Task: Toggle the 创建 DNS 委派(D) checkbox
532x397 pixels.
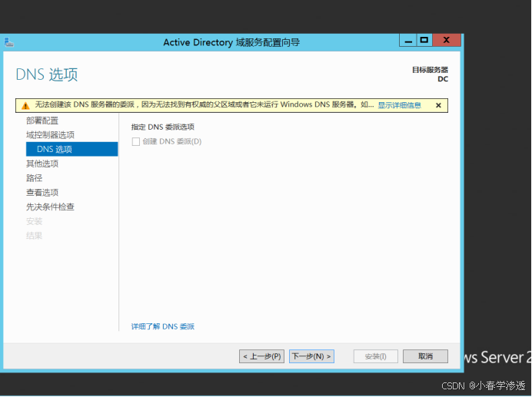Action: pyautogui.click(x=136, y=142)
